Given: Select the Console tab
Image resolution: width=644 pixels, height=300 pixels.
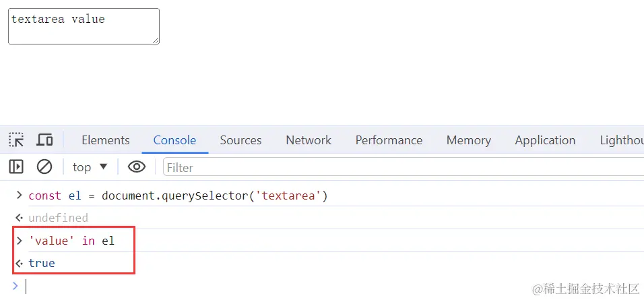Looking at the screenshot, I should click(x=174, y=140).
